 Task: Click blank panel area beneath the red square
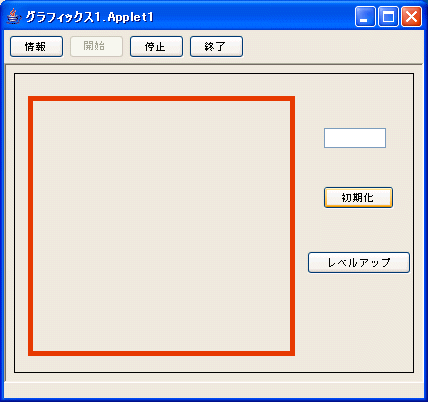tap(162, 363)
